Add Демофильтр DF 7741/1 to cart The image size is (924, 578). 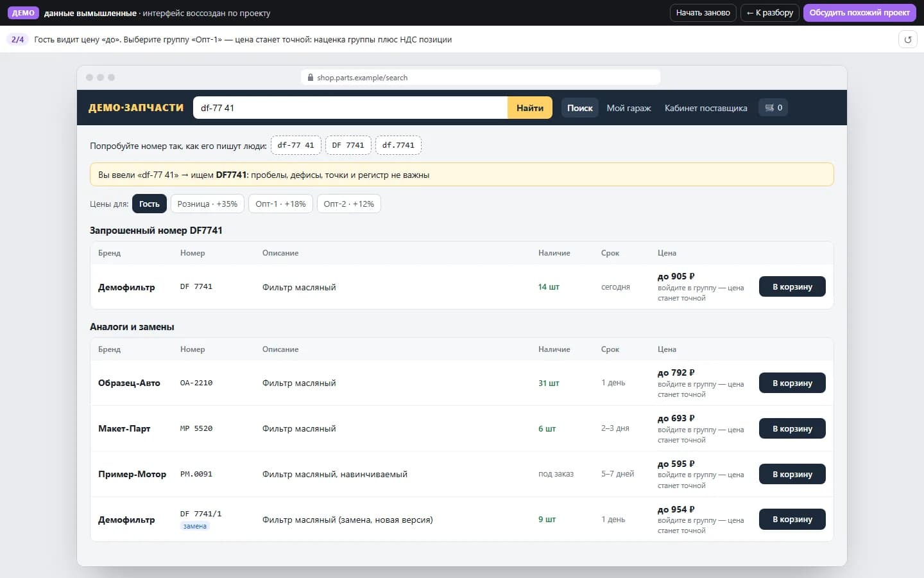pyautogui.click(x=792, y=520)
